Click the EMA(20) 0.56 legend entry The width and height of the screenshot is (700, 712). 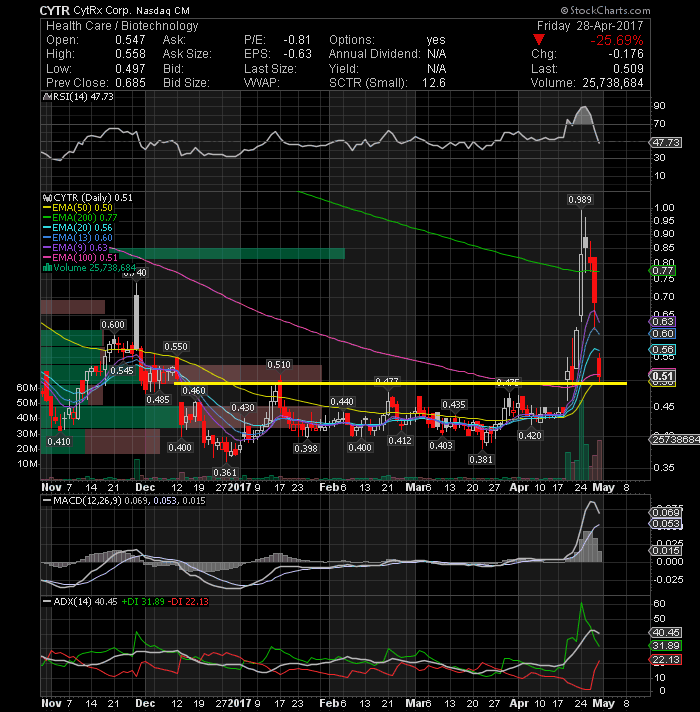click(x=78, y=227)
